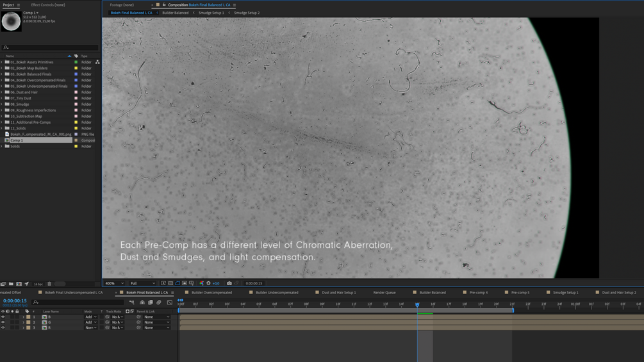Click the timeline layer search field
This screenshot has height=362, width=644.
[x=77, y=302]
